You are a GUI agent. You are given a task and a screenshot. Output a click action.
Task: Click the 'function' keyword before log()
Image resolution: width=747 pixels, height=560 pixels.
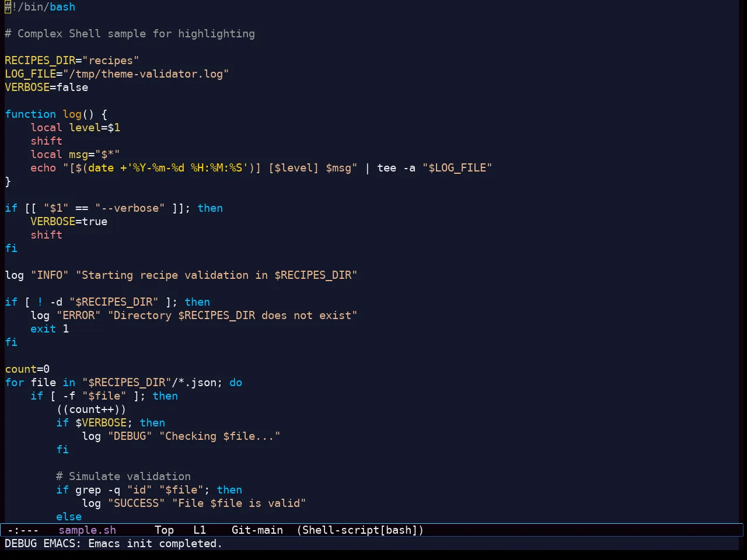tap(30, 114)
